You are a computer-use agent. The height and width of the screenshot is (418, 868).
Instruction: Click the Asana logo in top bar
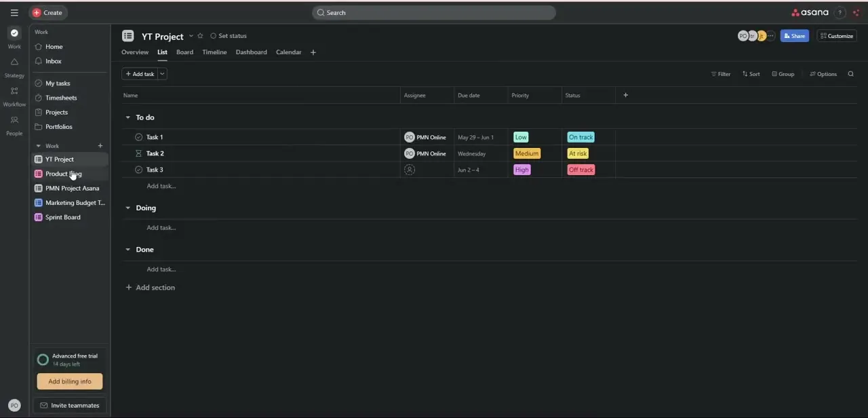click(810, 12)
